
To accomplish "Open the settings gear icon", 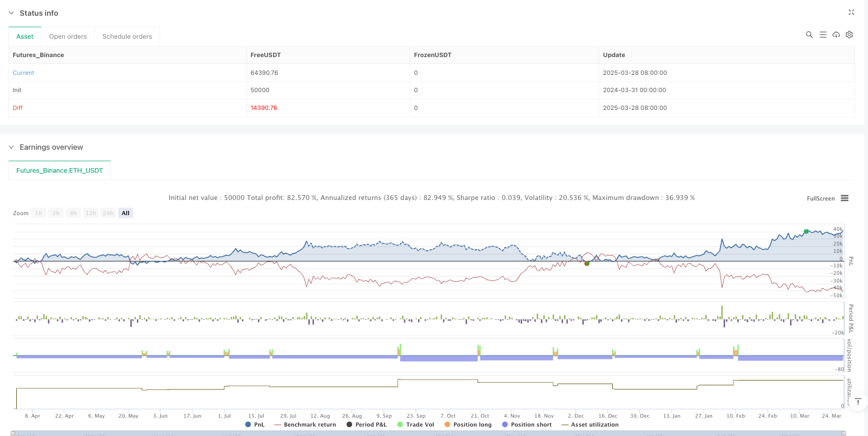I will 849,35.
